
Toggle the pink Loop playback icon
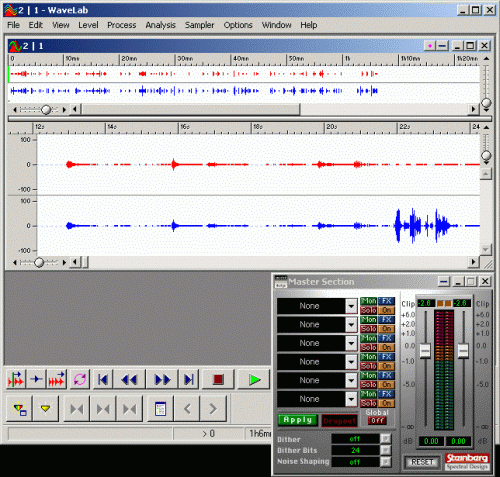tap(80, 379)
